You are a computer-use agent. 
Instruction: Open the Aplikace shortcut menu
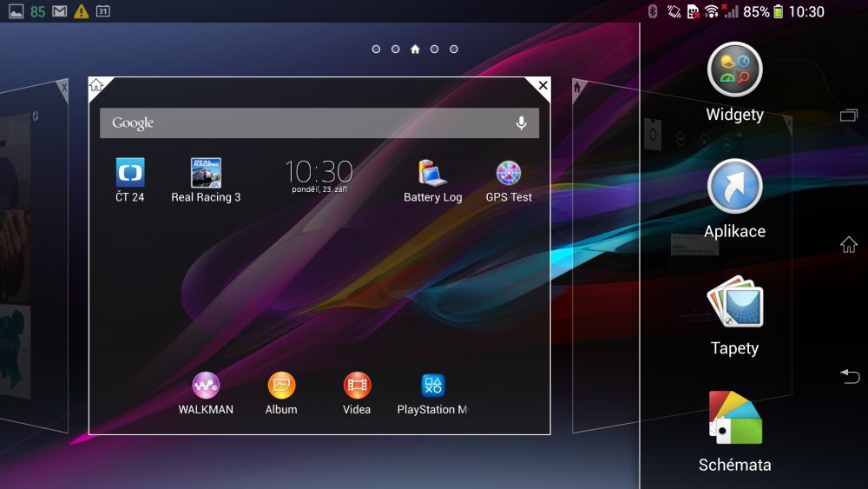734,200
